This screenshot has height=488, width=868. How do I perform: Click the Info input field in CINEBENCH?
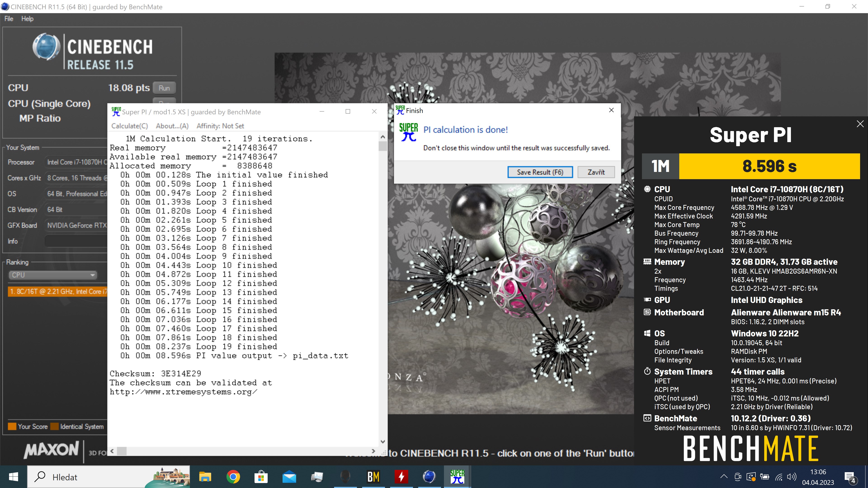coord(76,241)
